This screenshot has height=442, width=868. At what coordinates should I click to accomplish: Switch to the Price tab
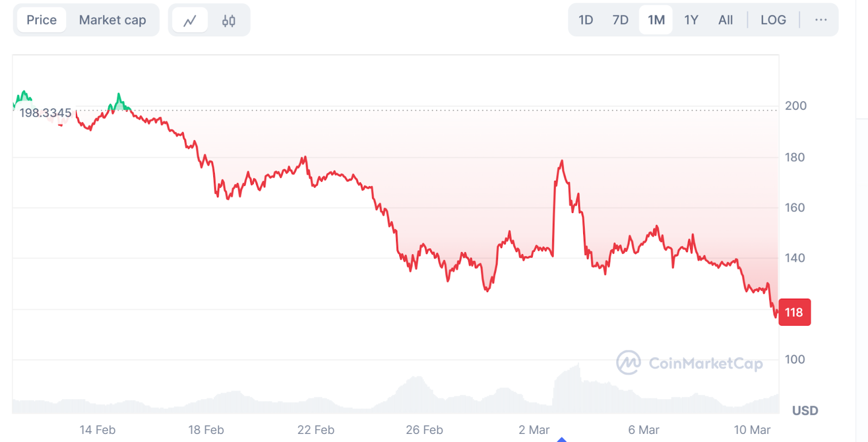coord(42,20)
